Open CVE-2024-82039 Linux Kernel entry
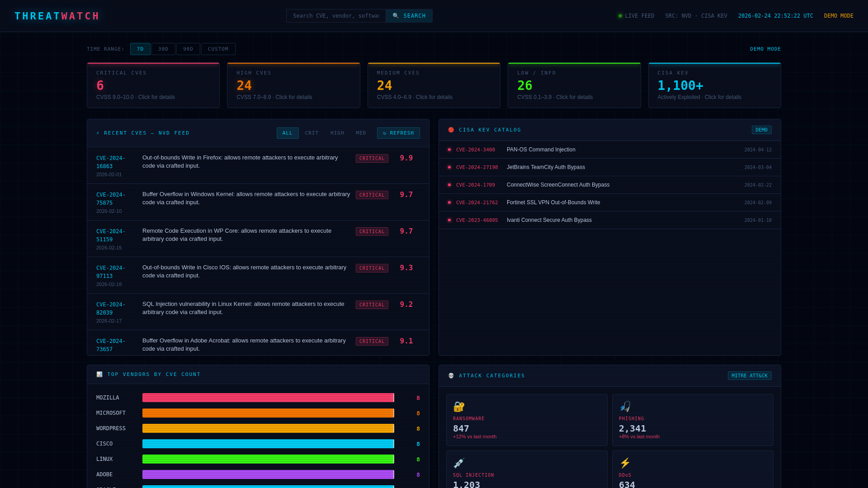This screenshot has width=868, height=488. pos(258,312)
